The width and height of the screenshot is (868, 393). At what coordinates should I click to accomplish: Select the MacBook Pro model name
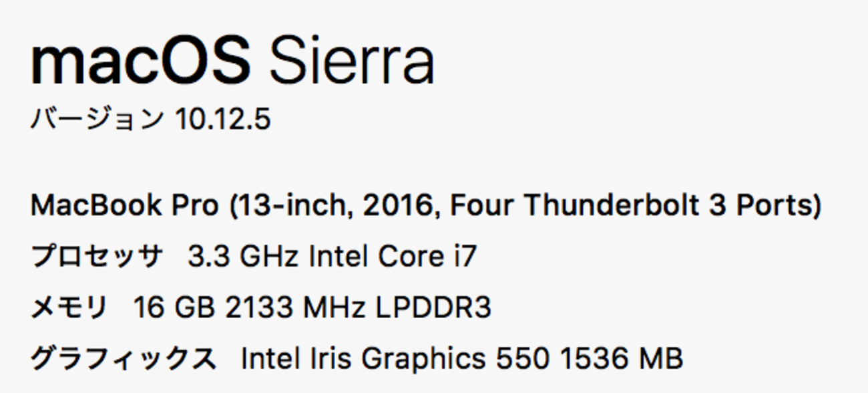[x=124, y=206]
